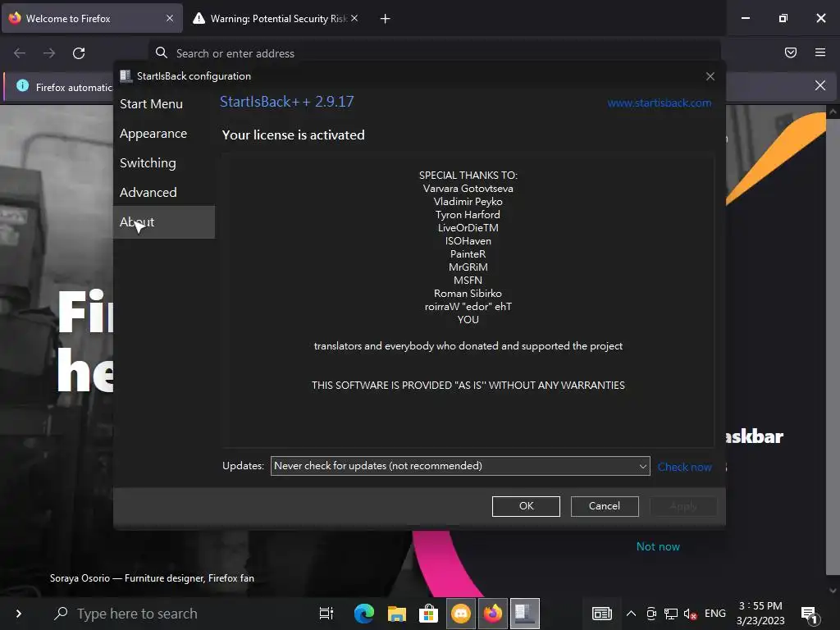Open the Action Center notifications icon
This screenshot has width=840, height=630.
tap(809, 614)
